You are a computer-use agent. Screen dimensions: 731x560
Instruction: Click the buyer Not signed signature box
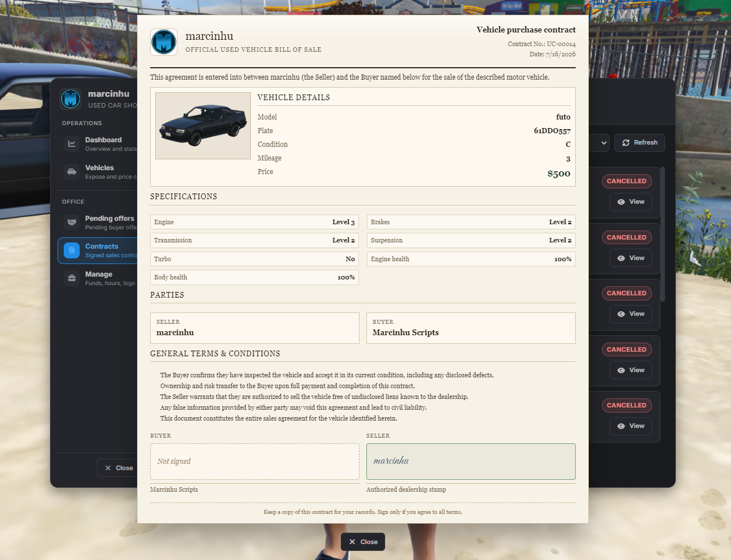255,462
